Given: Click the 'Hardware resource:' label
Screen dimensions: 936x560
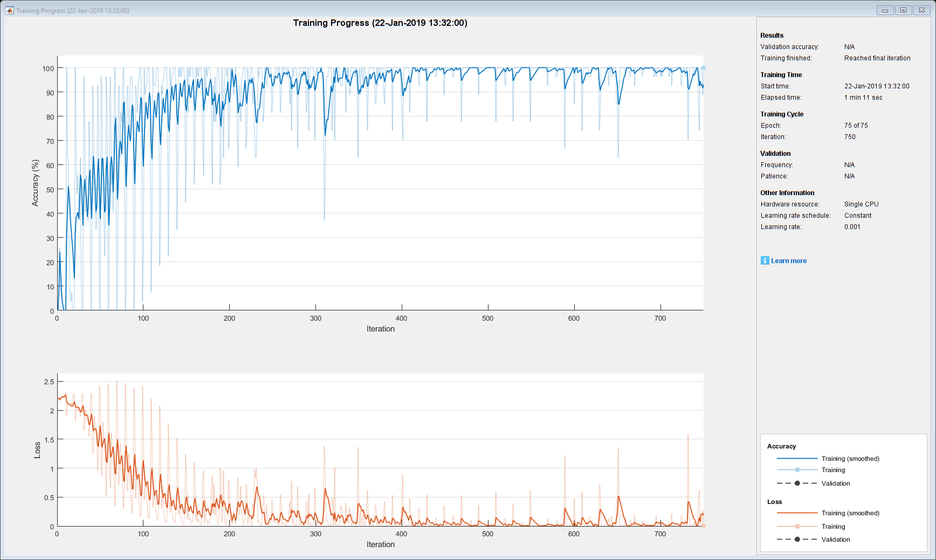Looking at the screenshot, I should point(790,204).
